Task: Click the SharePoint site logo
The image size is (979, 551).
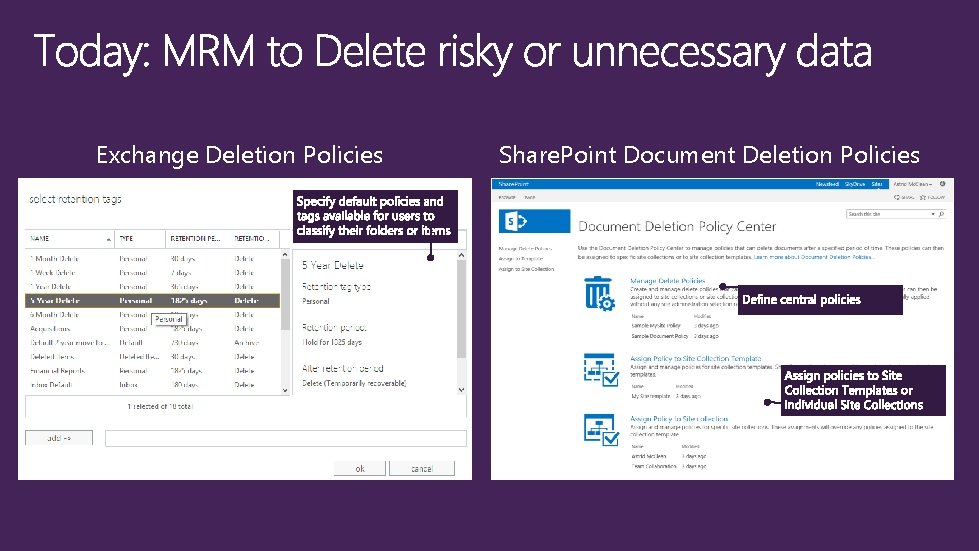Action: [x=534, y=221]
